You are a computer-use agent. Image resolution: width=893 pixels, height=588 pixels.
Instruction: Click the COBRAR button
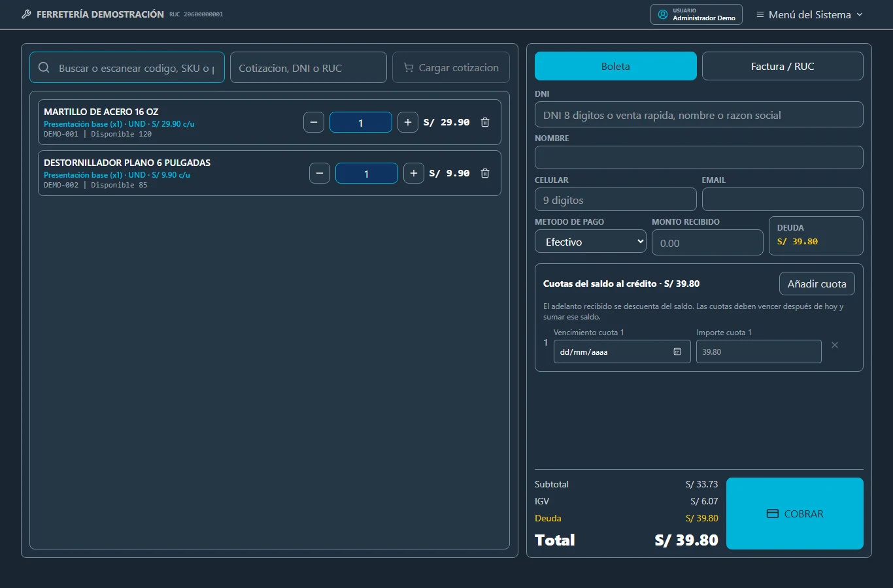tap(795, 514)
